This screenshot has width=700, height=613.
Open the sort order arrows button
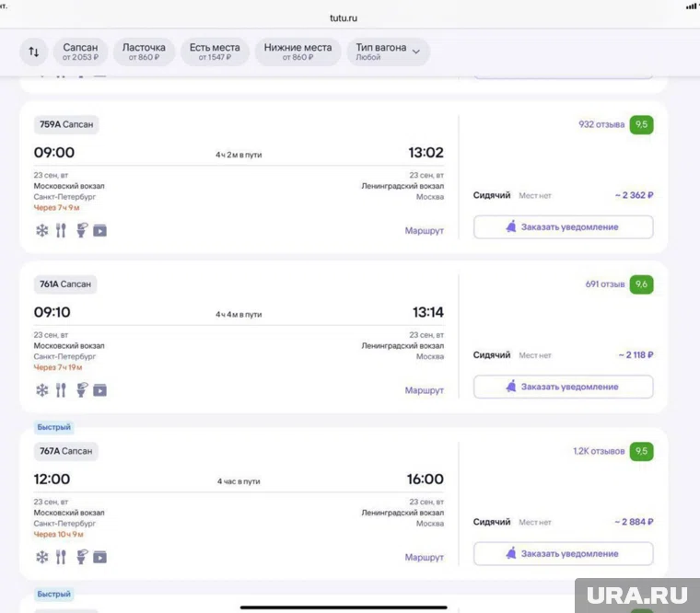tap(33, 52)
